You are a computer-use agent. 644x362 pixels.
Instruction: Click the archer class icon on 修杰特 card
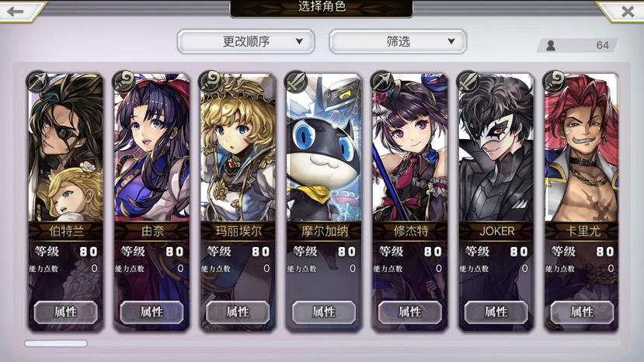coord(383,82)
